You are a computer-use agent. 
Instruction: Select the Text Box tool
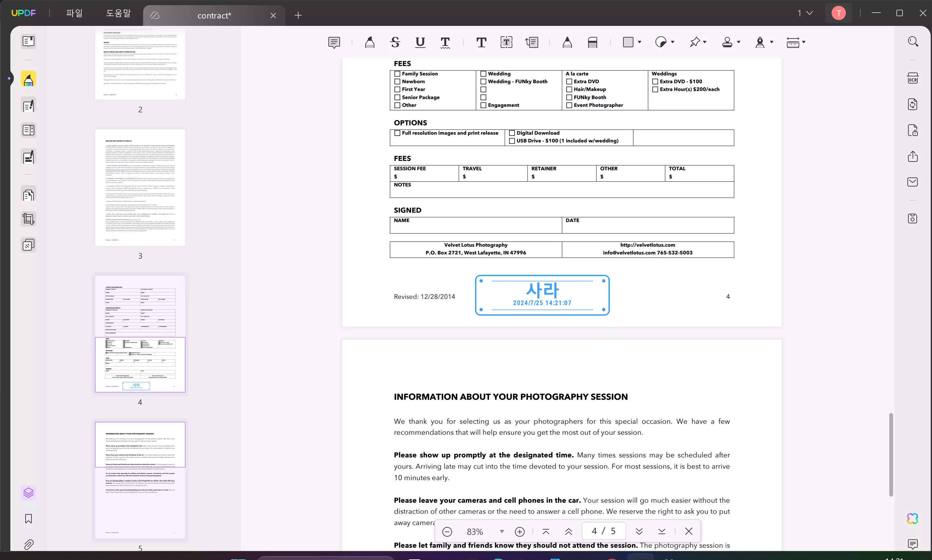click(506, 42)
